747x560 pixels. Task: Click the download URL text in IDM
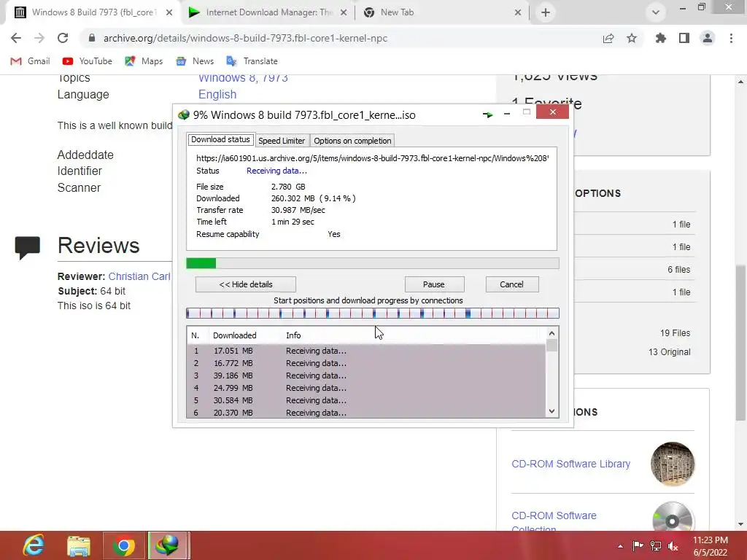(372, 158)
